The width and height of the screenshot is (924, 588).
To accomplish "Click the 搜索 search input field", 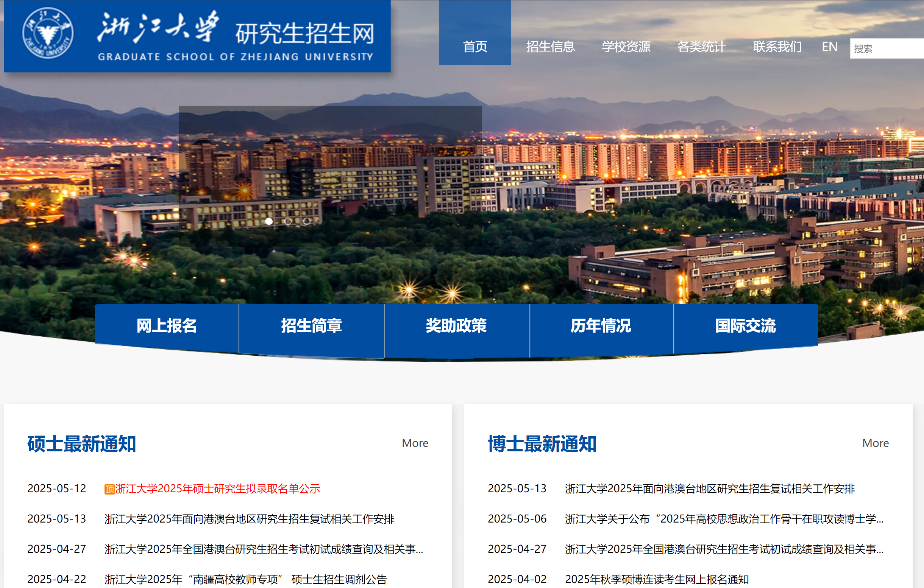I will click(887, 49).
